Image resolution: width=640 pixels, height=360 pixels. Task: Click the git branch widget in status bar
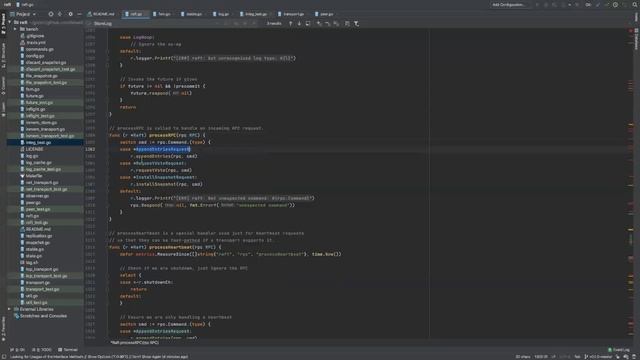(598, 357)
